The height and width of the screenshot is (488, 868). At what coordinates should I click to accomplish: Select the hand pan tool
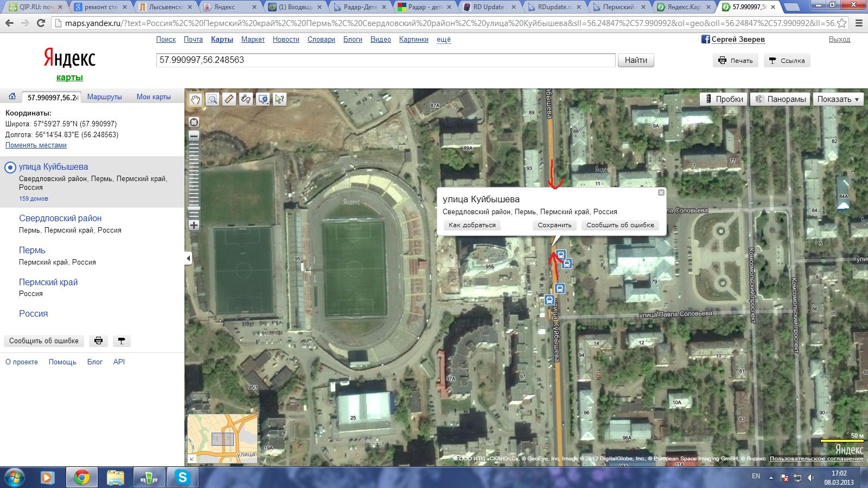coord(195,99)
